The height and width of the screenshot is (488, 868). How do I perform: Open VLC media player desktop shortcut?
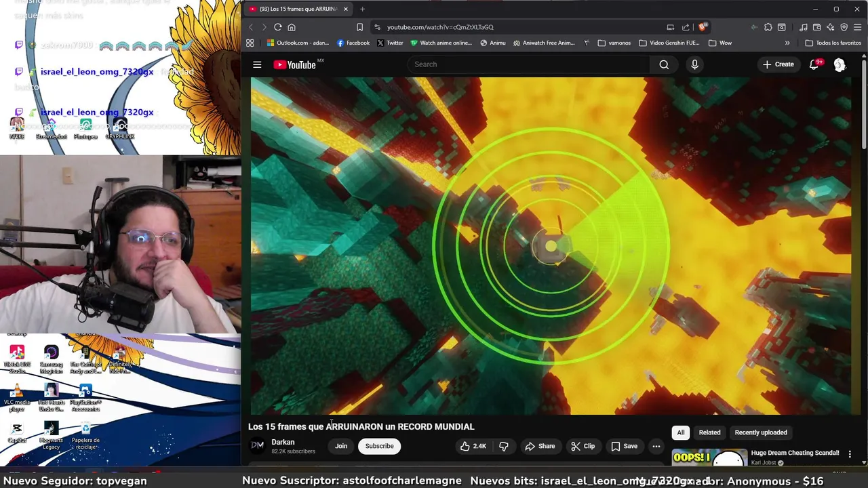tap(17, 398)
